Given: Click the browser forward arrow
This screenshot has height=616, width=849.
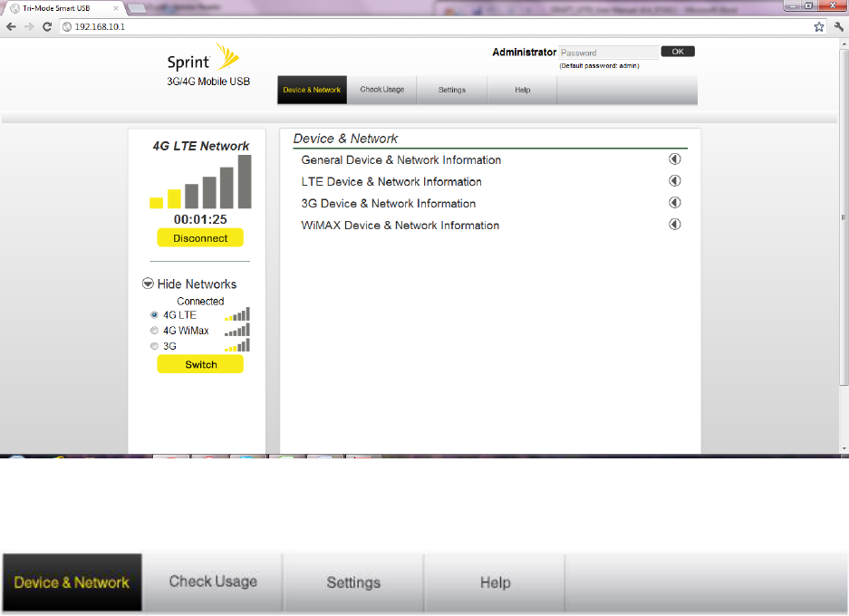Looking at the screenshot, I should point(29,26).
